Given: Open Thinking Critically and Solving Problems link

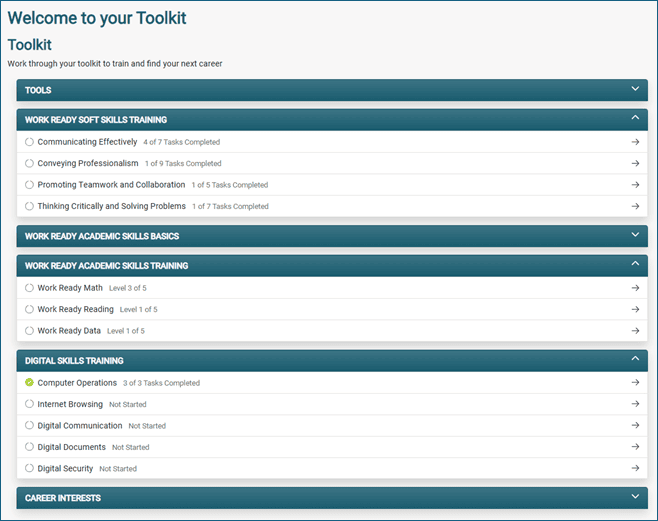Looking at the screenshot, I should point(112,206).
